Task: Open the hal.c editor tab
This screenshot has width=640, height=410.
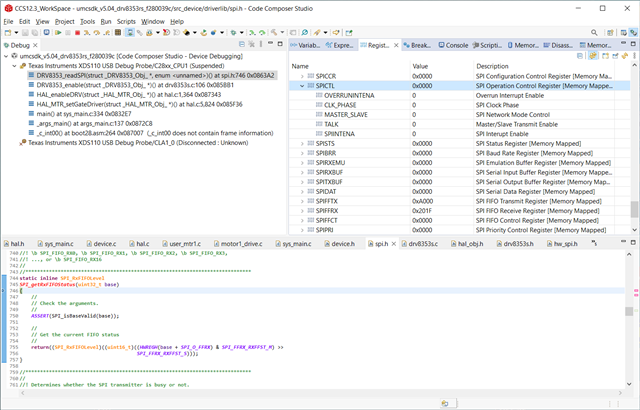Action: 139,244
